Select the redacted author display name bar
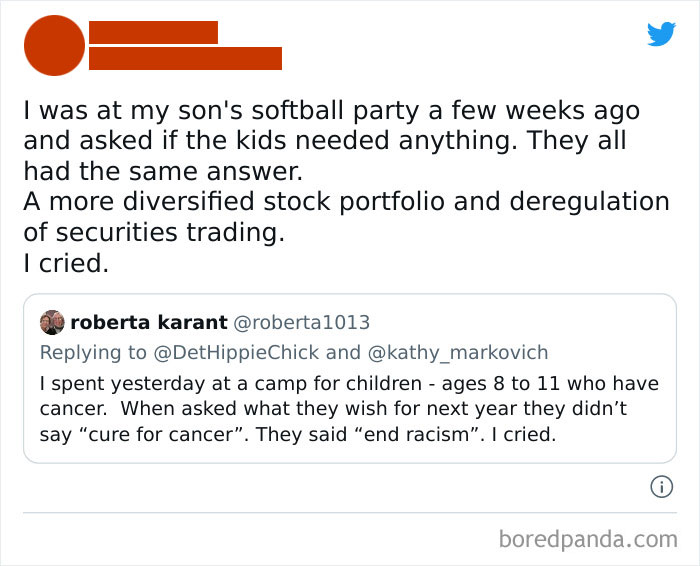The height and width of the screenshot is (566, 700). point(153,32)
